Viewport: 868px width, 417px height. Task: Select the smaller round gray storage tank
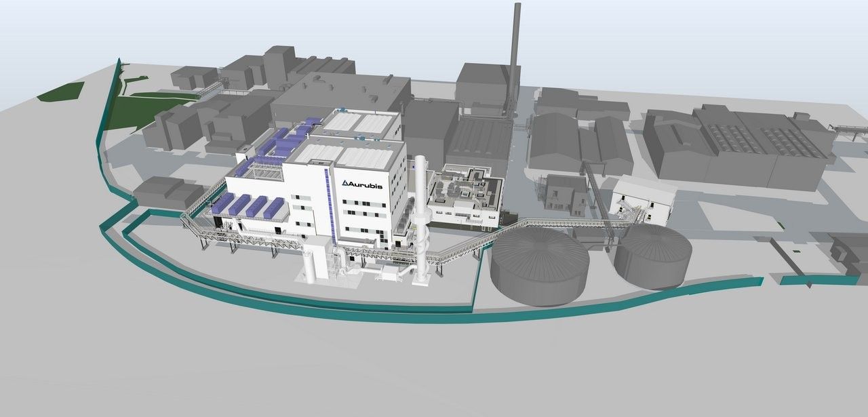653,256
